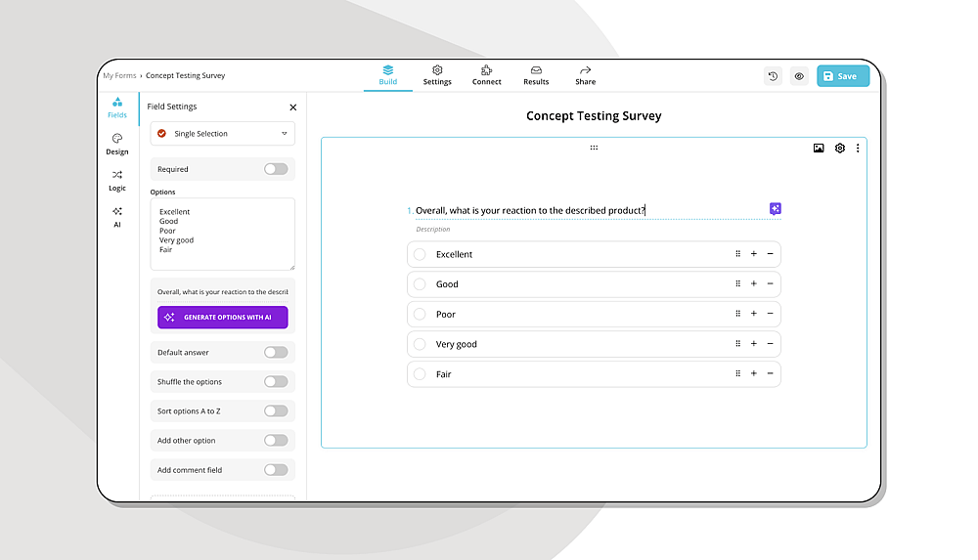The image size is (978, 560).
Task: Click Generate Options With AI button
Action: pyautogui.click(x=223, y=318)
